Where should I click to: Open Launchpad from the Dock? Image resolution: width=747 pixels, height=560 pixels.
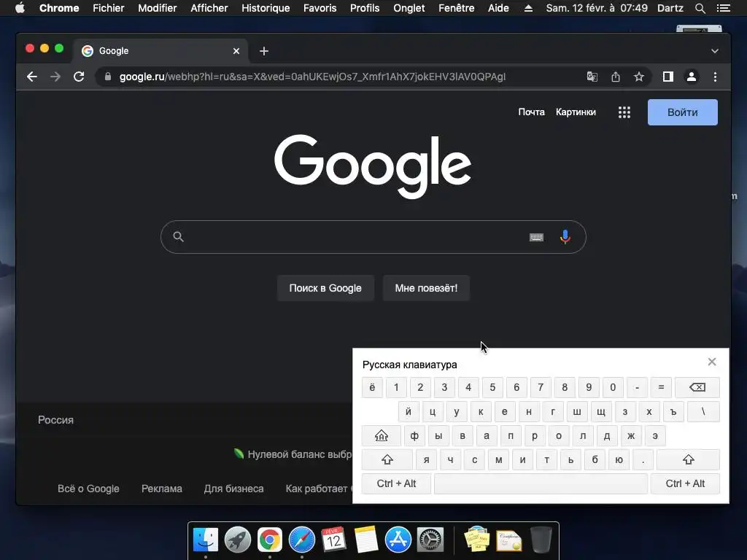coord(238,540)
